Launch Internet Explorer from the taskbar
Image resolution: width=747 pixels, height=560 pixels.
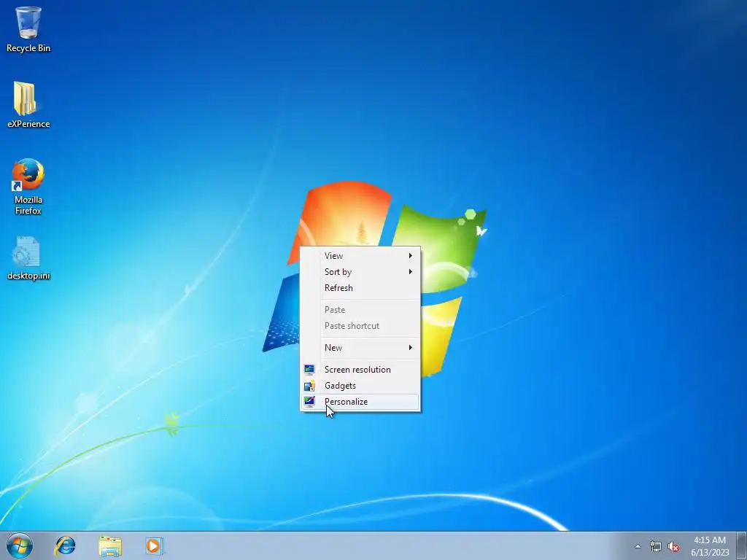click(x=65, y=545)
